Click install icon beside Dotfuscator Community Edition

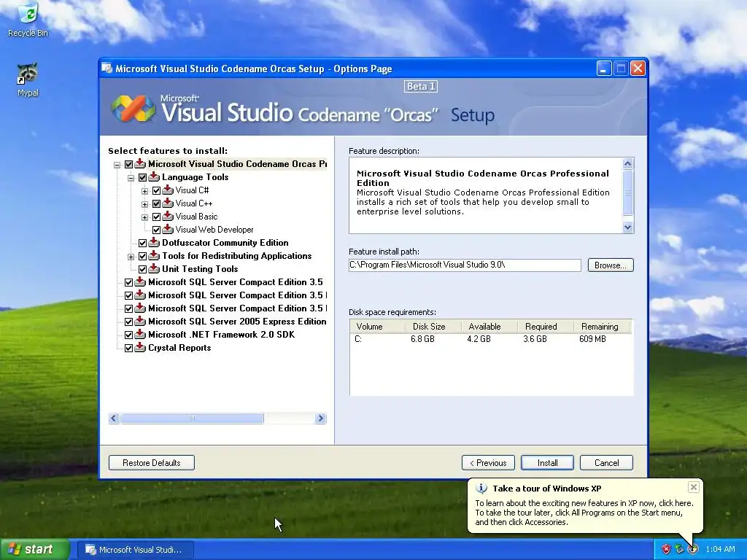153,243
